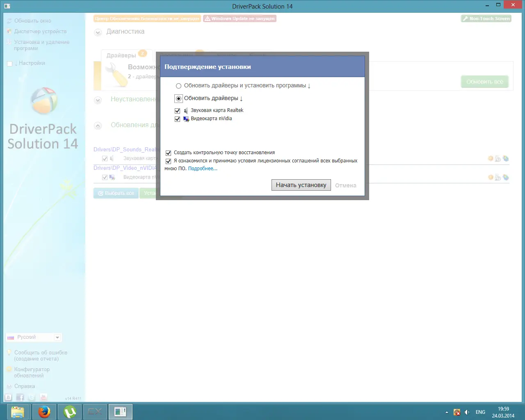Click the YouTube social icon
Image resolution: width=525 pixels, height=420 pixels.
pos(43,397)
